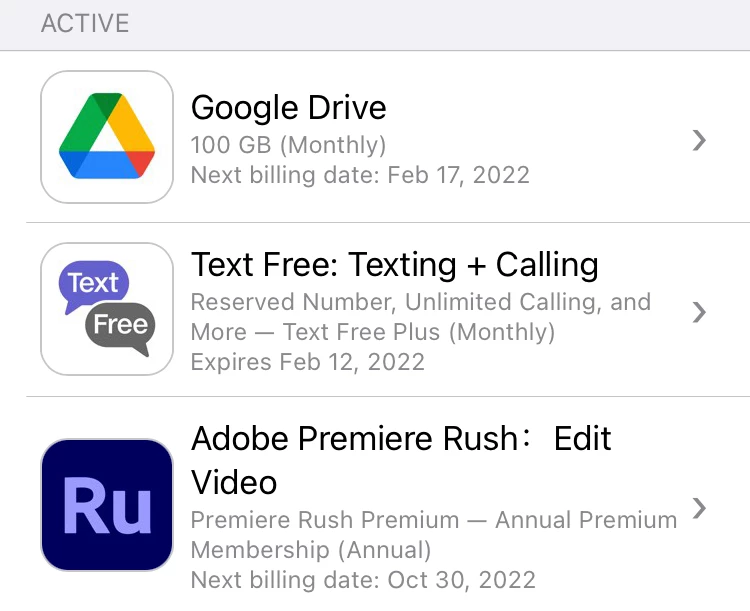Select the Google Drive title
The height and width of the screenshot is (611, 750).
288,108
